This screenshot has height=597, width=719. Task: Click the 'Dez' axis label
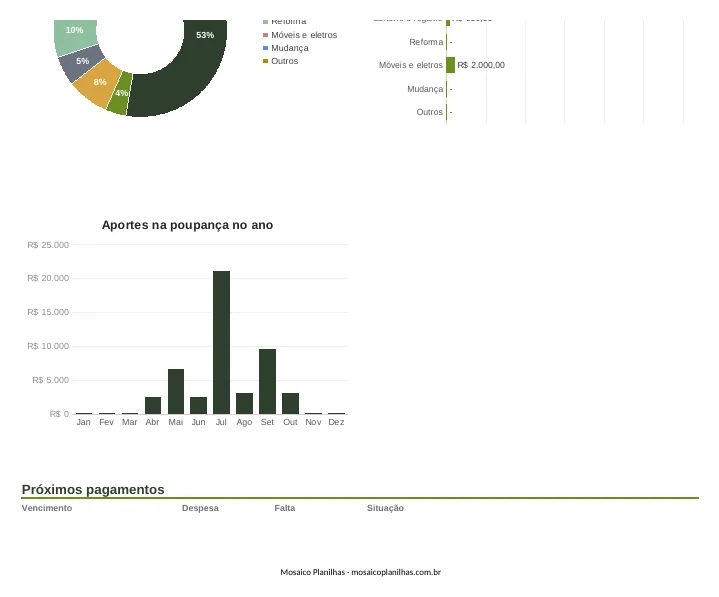pyautogui.click(x=336, y=422)
